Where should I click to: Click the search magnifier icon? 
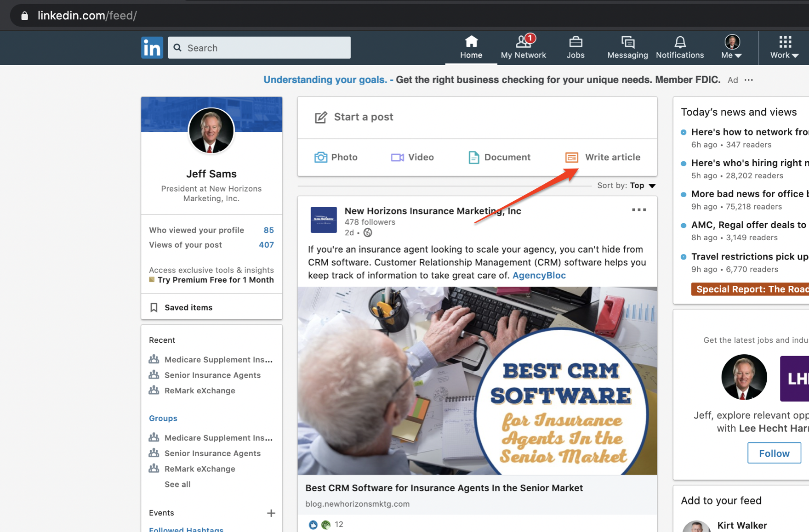click(178, 48)
